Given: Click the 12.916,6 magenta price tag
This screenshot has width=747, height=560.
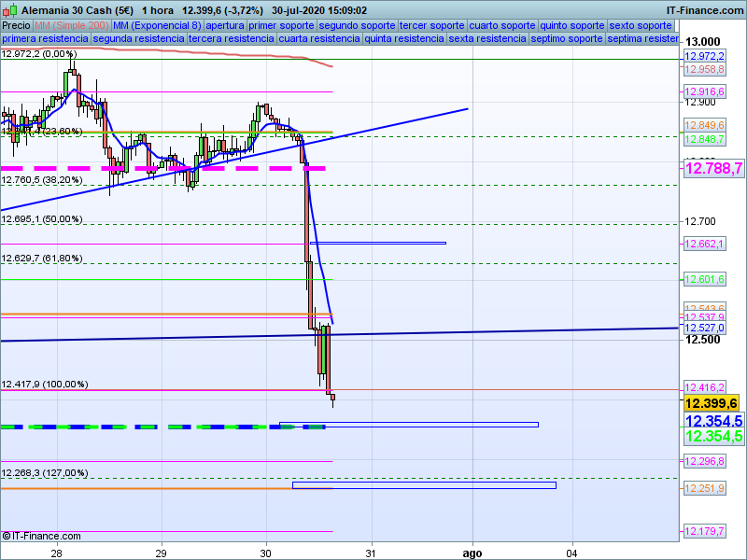Looking at the screenshot, I should 705,91.
